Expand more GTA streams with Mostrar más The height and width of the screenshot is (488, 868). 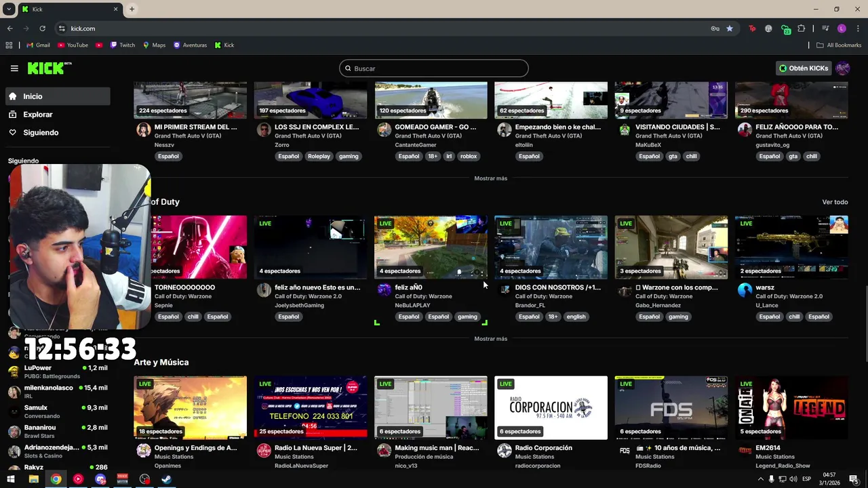[491, 178]
